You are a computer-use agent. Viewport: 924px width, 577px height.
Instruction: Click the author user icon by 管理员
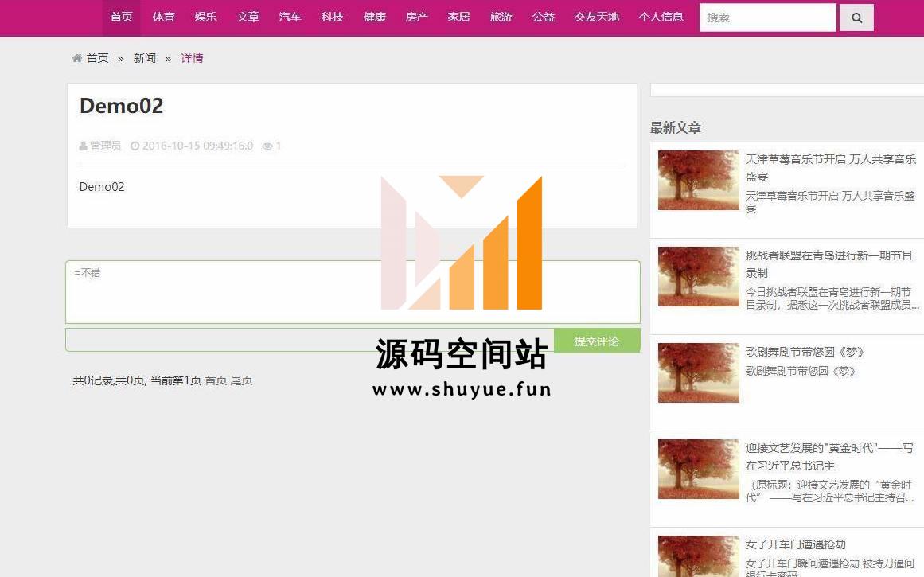84,146
